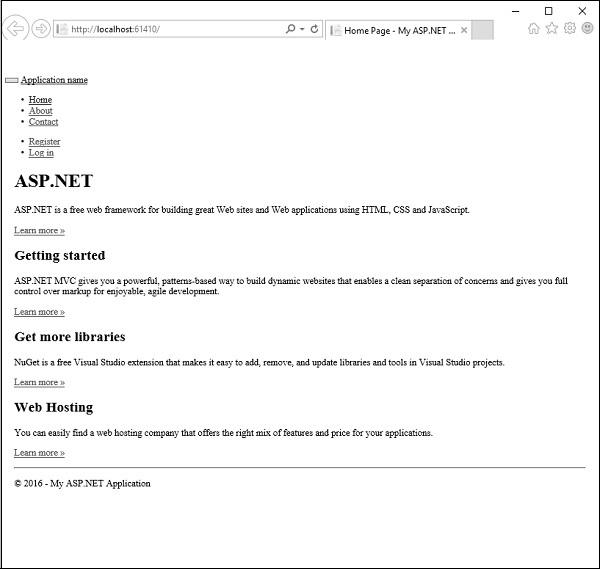Screen dimensions: 600x569
Task: Click the © 2016 footer text
Action: 82,484
